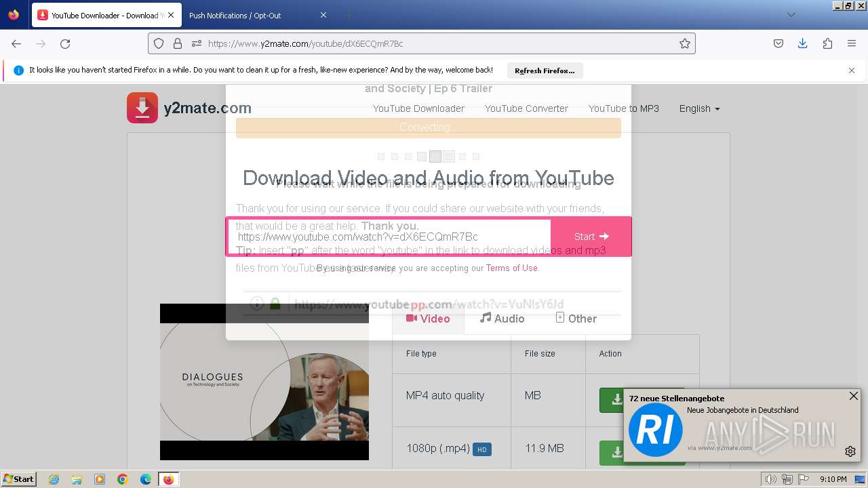
Task: Open the List all tabs dropdown
Action: coord(791,15)
